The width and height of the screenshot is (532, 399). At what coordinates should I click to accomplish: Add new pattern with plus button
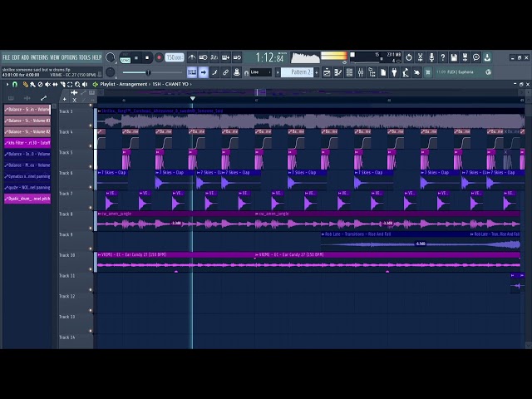[317, 72]
